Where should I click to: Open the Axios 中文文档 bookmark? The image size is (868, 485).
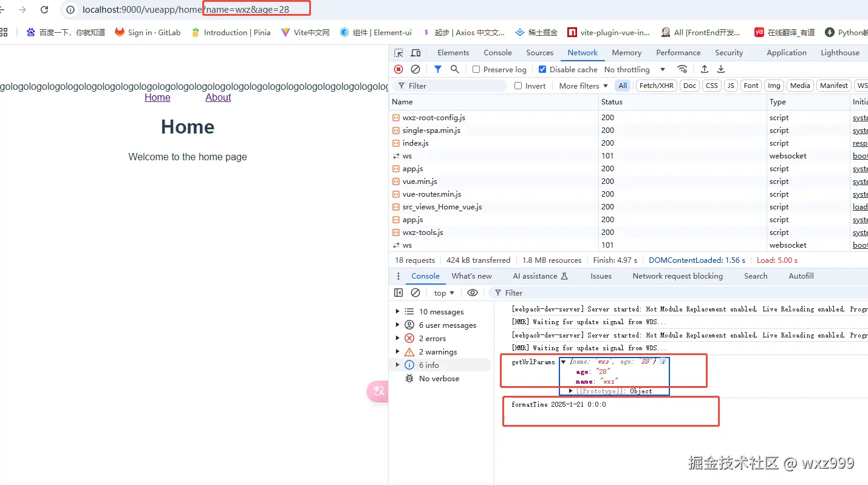point(463,32)
